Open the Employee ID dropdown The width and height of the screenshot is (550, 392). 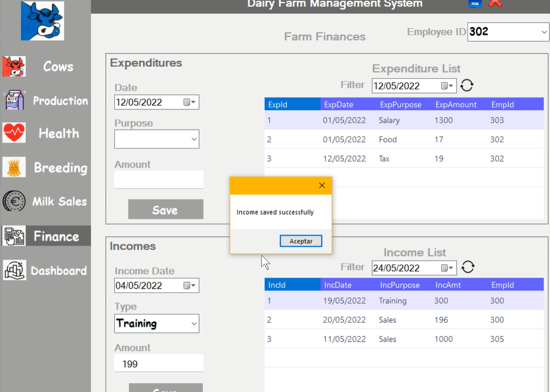[x=544, y=32]
